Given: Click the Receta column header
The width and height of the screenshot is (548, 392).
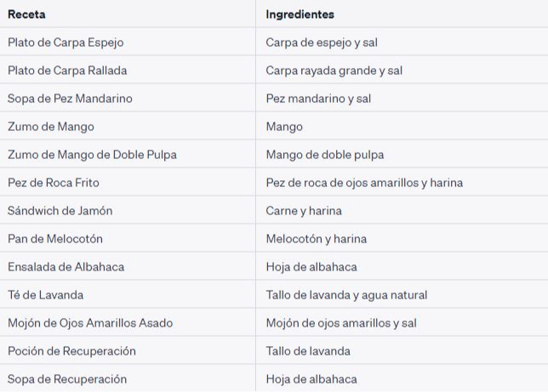Looking at the screenshot, I should [x=26, y=14].
